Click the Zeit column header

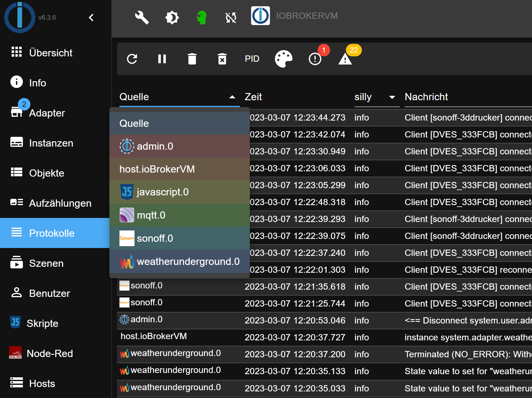tap(253, 97)
